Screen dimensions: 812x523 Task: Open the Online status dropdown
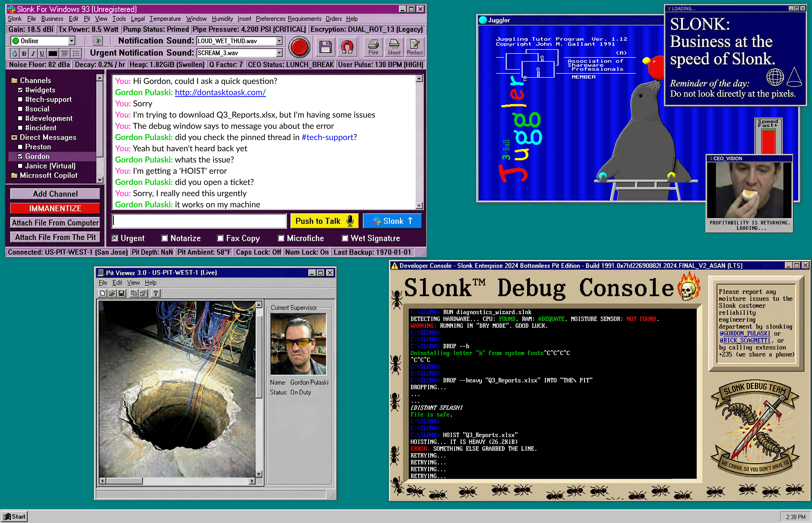tap(71, 41)
